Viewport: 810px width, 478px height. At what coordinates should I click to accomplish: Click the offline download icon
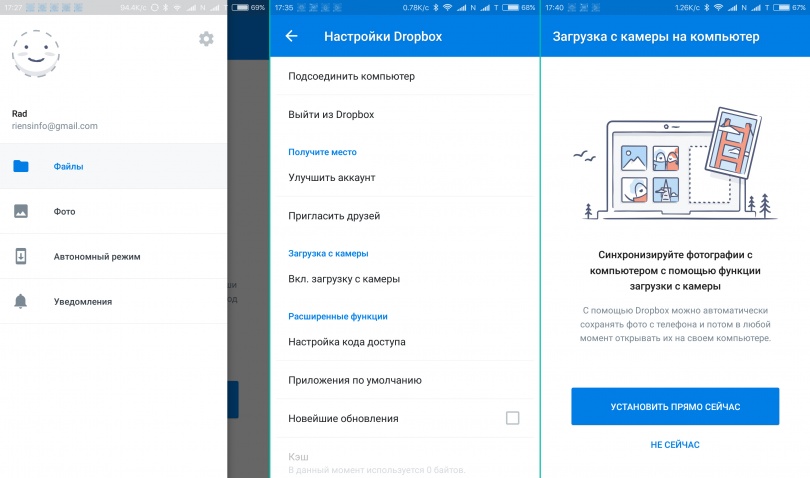[21, 256]
